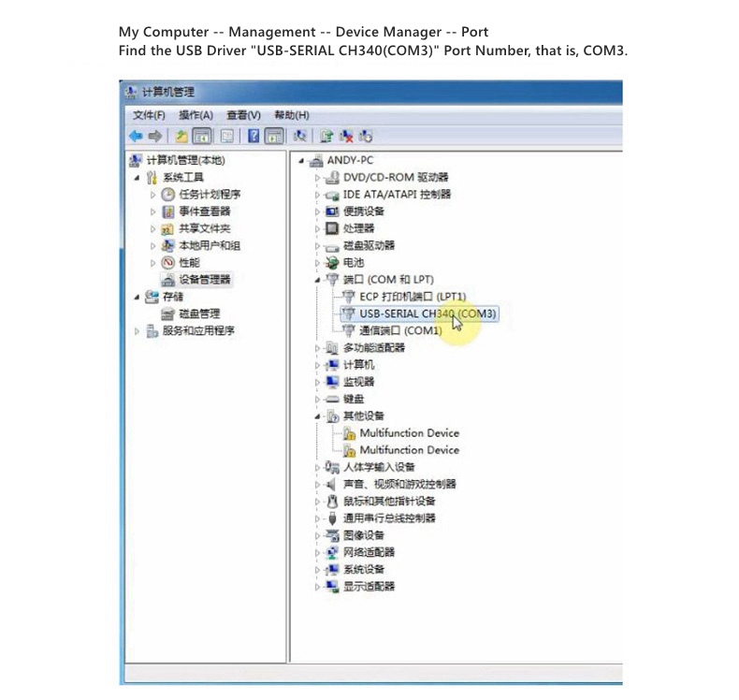This screenshot has height=700, width=739.
Task: Open the 查看(V) menu
Action: coord(243,115)
